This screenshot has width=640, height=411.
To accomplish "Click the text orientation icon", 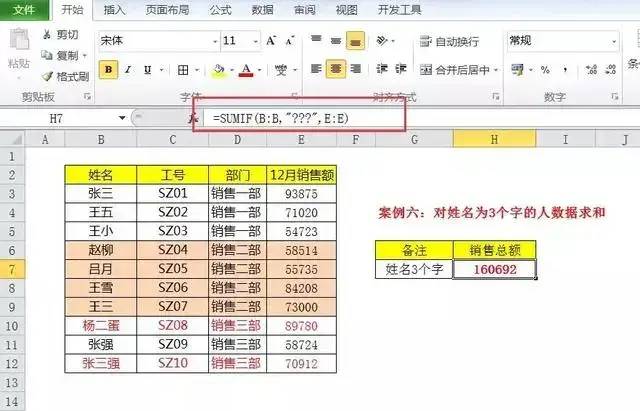I will (382, 40).
